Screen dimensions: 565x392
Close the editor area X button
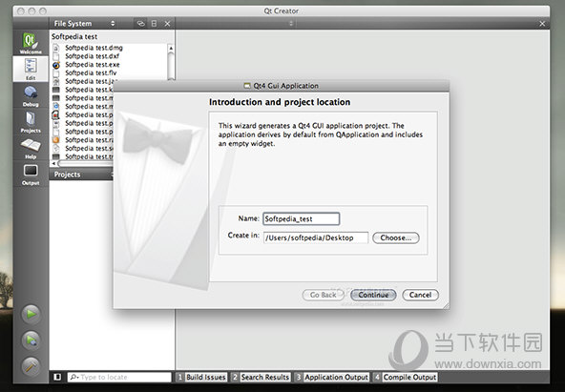542,24
